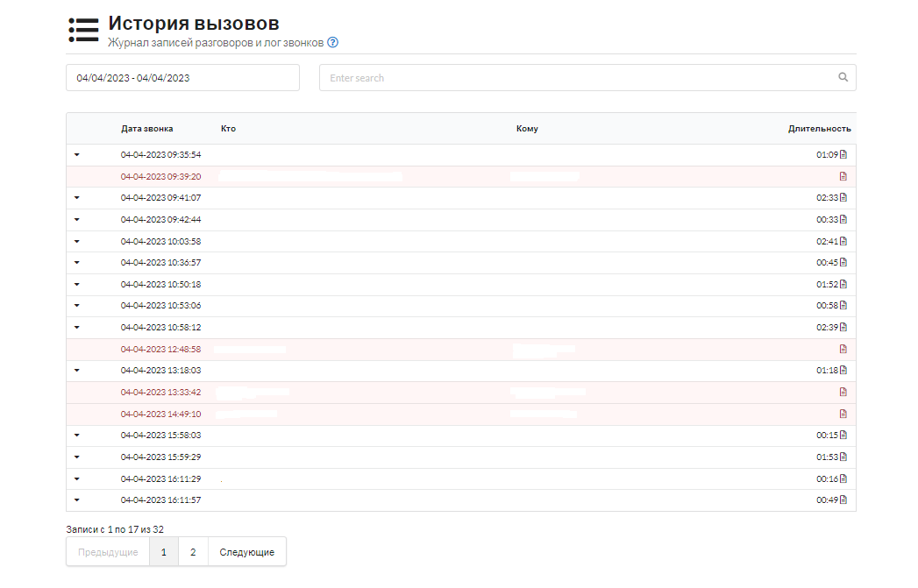
Task: Expand the 10:36:57 call row
Action: click(x=76, y=263)
